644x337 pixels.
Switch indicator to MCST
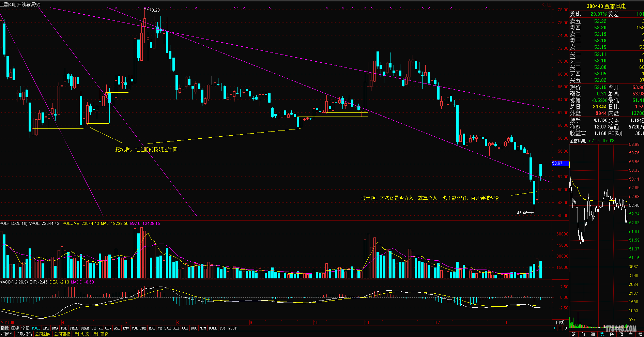(x=233, y=328)
